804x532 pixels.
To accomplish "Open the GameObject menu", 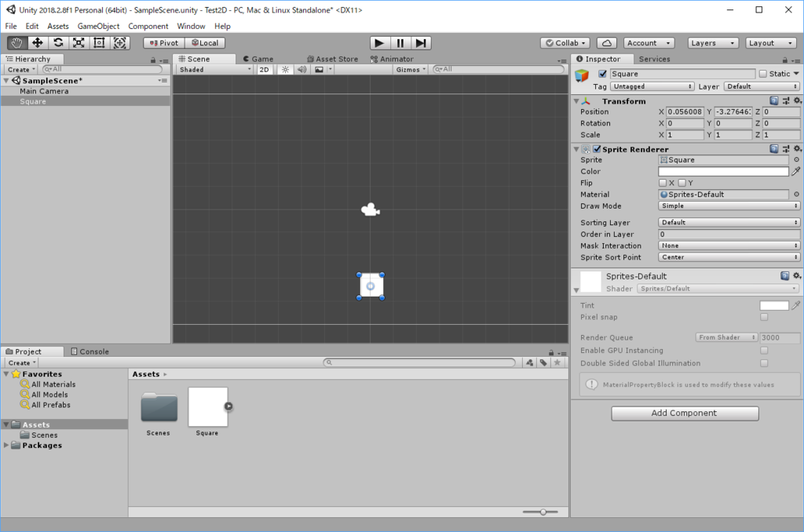I will [98, 26].
